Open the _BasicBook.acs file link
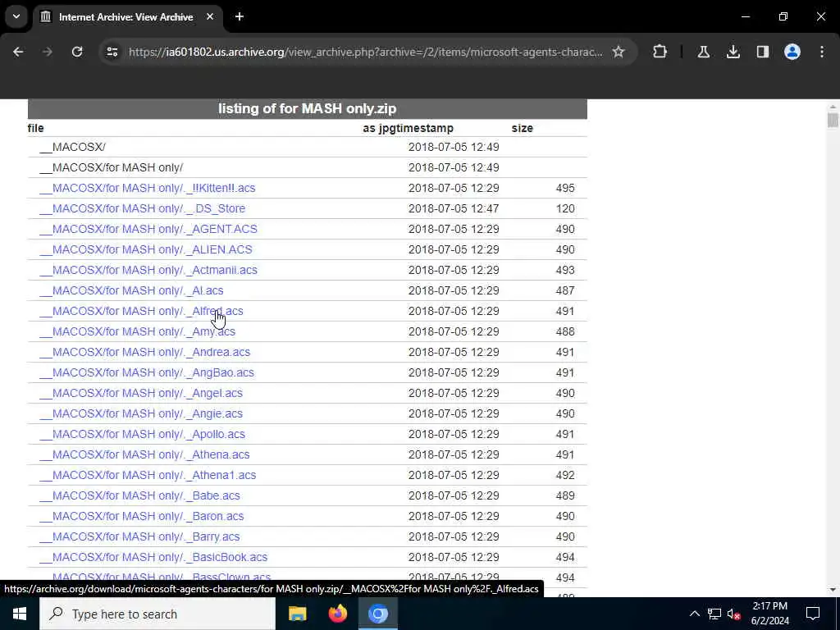The height and width of the screenshot is (630, 840). (x=153, y=557)
